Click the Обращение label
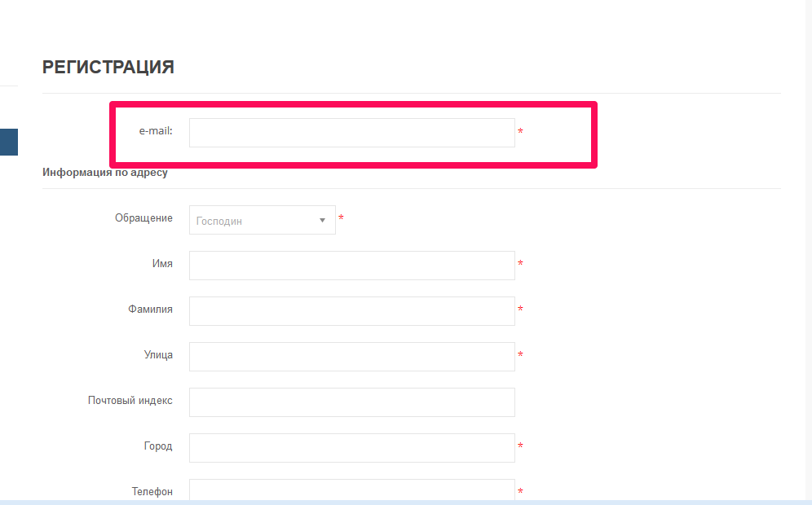The width and height of the screenshot is (812, 505). pyautogui.click(x=144, y=217)
